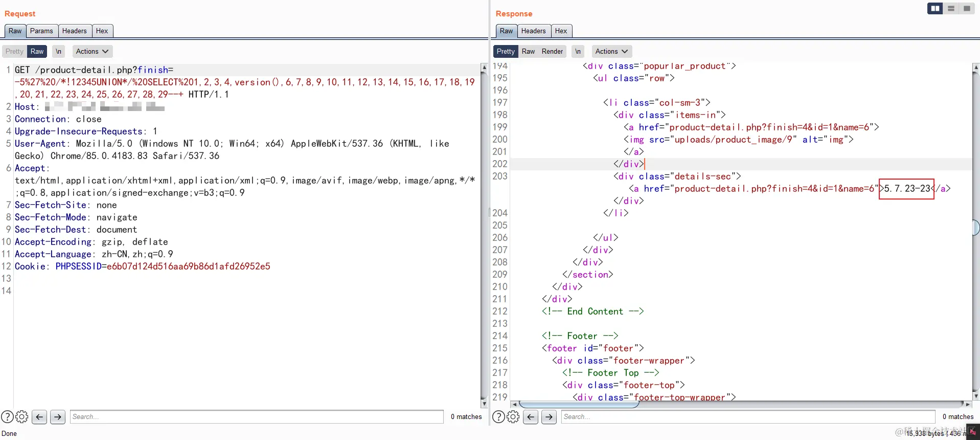Viewport: 980px width, 440px height.
Task: Go to next match in Response
Action: coord(549,417)
